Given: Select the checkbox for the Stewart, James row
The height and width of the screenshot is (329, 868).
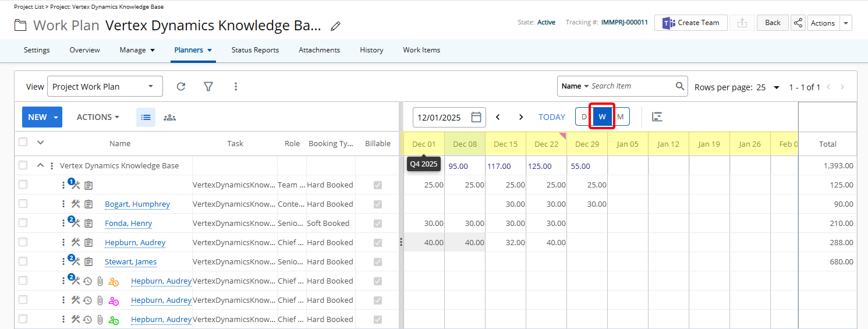Looking at the screenshot, I should pyautogui.click(x=23, y=261).
